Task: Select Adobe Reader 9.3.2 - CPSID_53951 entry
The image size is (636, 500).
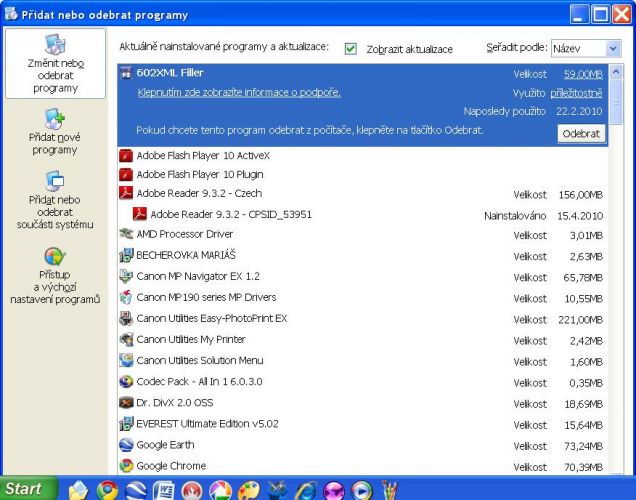Action: (363, 215)
